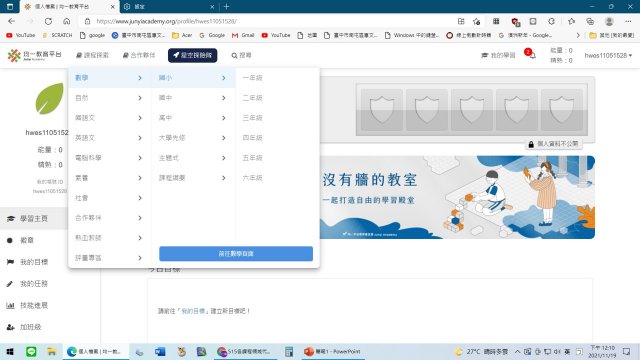Select the first empty badge shield slot
The image size is (640, 360).
coord(382,110)
